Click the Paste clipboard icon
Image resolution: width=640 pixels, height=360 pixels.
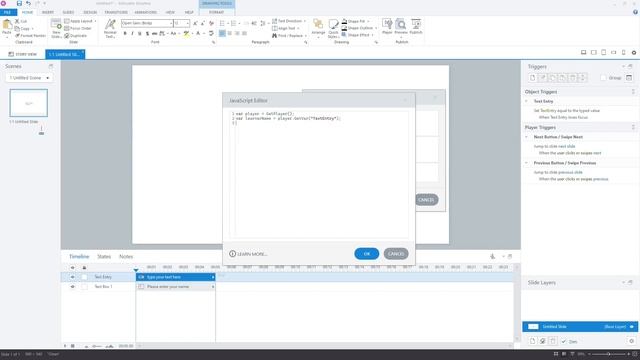pyautogui.click(x=7, y=25)
